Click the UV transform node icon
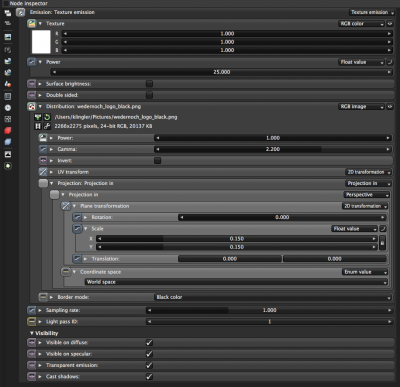Image resolution: width=400 pixels, height=387 pixels. click(43, 172)
